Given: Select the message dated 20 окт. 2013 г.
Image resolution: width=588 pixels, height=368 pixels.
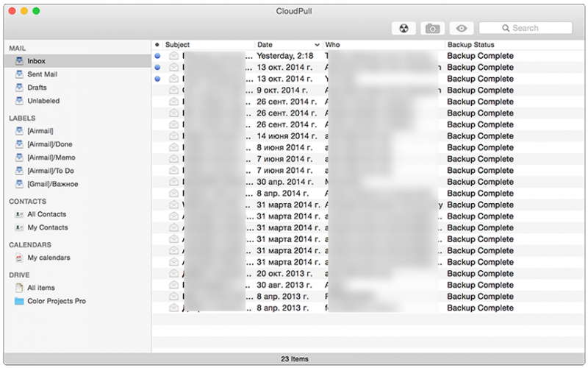Looking at the screenshot, I should 368,273.
